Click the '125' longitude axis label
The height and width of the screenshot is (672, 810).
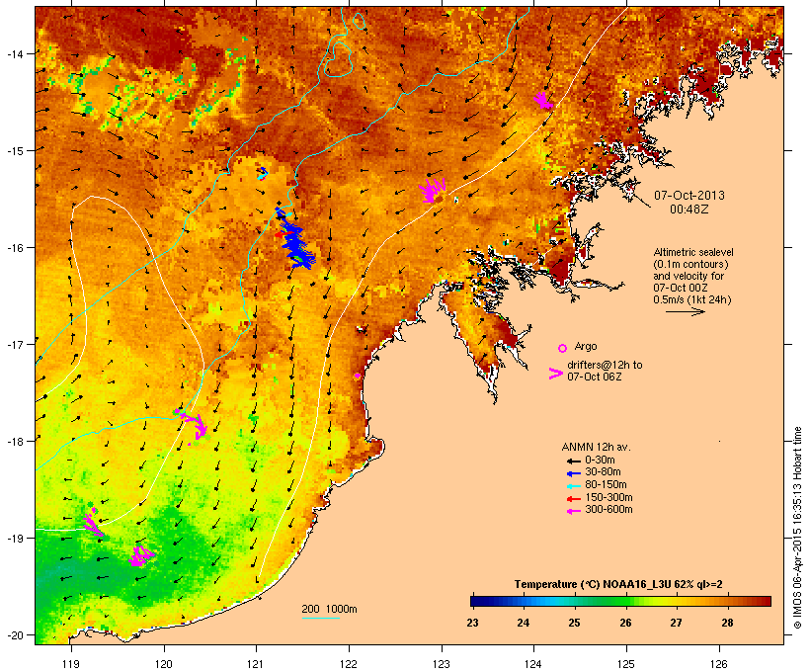626,664
